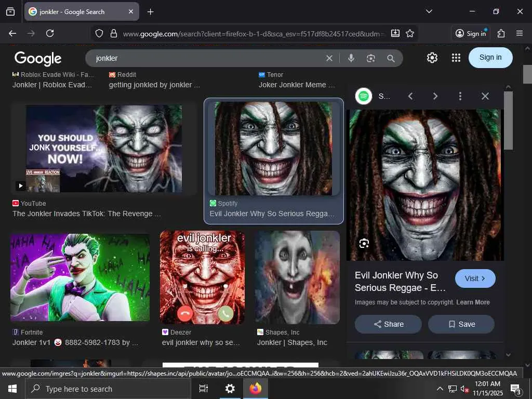Open Jonkler 1v1 Fortnite result title
Screen dimensions: 532x399
75,343
